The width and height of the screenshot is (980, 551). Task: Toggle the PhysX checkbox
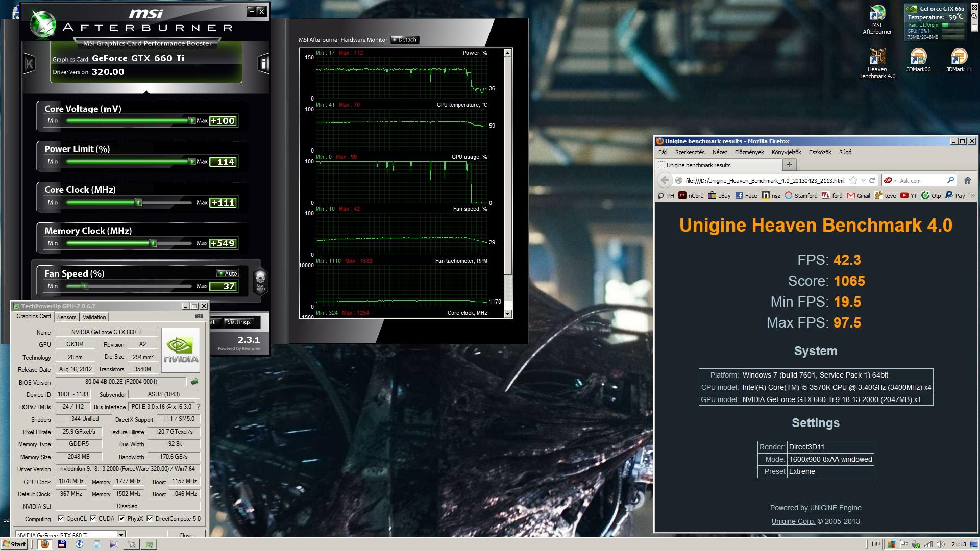(x=121, y=519)
